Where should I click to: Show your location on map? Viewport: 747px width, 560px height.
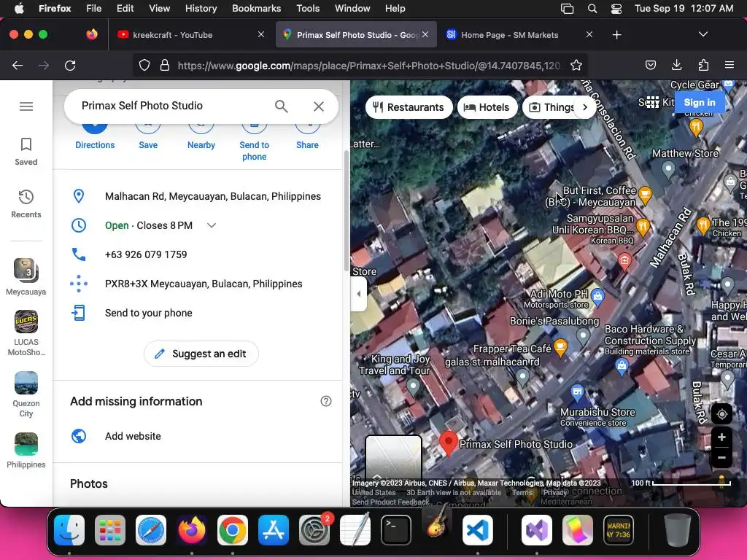pyautogui.click(x=721, y=414)
